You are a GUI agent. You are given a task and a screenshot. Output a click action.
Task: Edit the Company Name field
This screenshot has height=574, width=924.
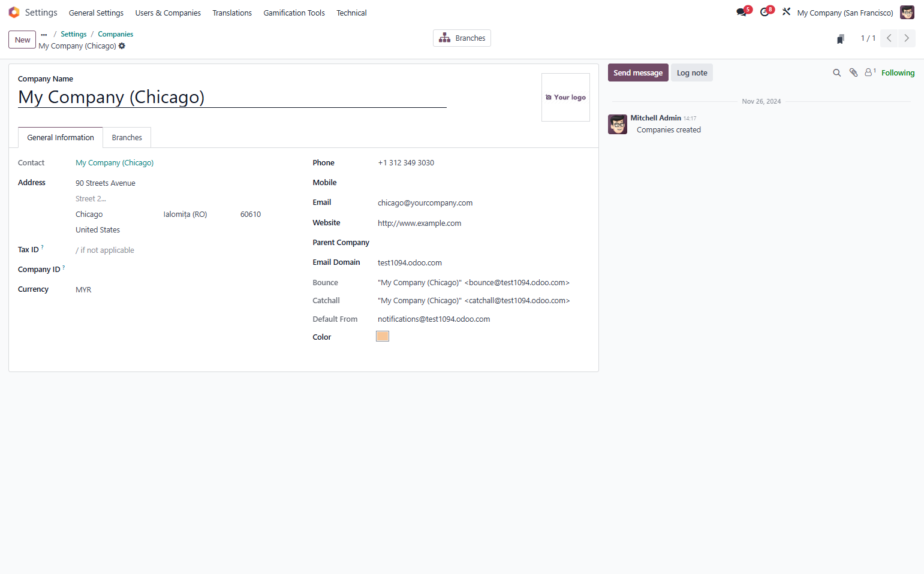pos(232,97)
